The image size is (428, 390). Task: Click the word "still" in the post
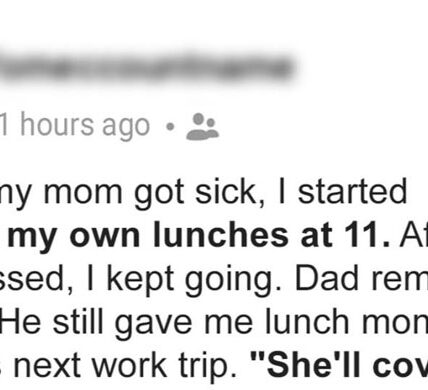coord(78,321)
